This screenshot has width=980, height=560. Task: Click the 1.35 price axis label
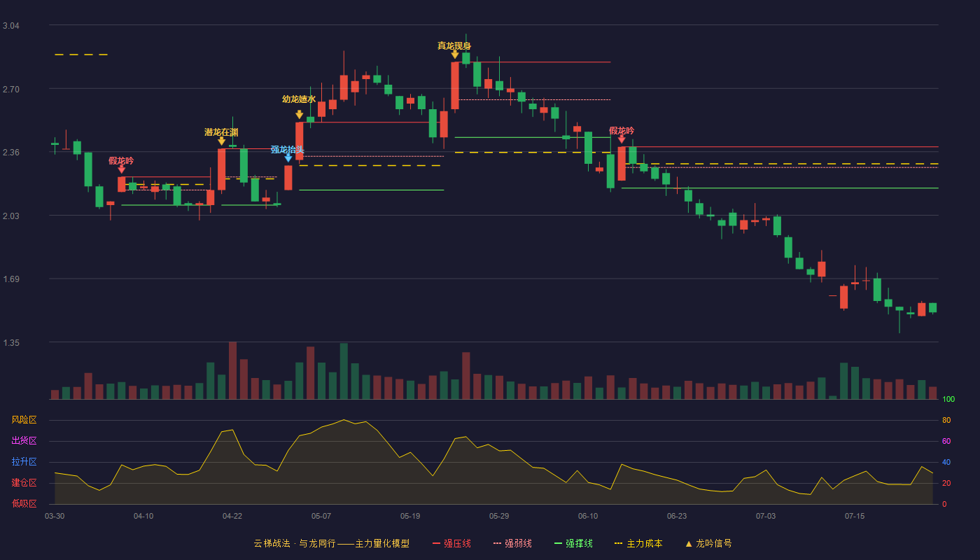11,343
